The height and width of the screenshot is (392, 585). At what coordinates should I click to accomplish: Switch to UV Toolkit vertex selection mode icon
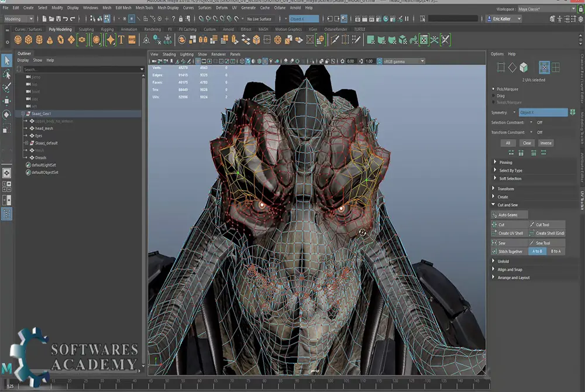(501, 67)
